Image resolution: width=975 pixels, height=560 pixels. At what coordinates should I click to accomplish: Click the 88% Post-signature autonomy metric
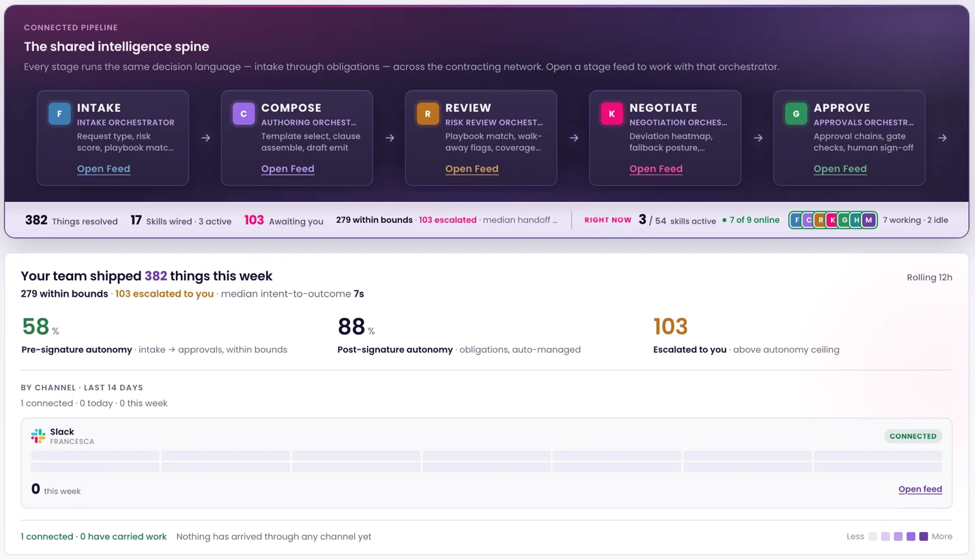point(459,335)
